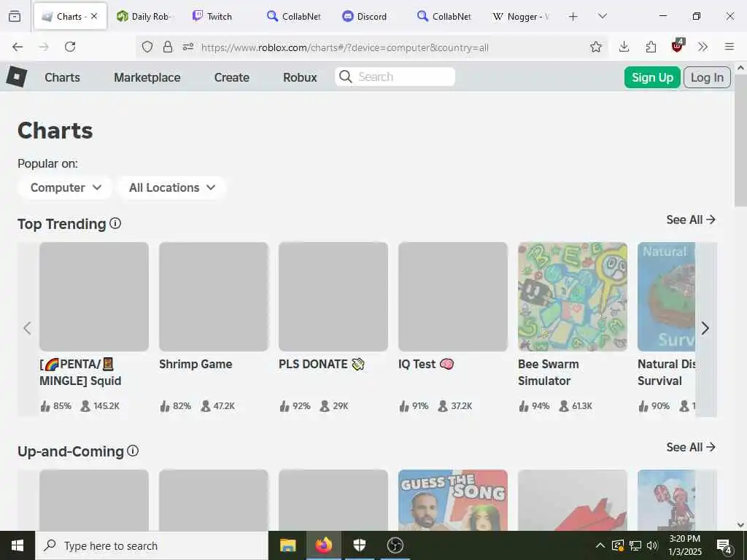Open the Natural Disaster Survival thumbnail
The width and height of the screenshot is (747, 560).
click(x=667, y=297)
